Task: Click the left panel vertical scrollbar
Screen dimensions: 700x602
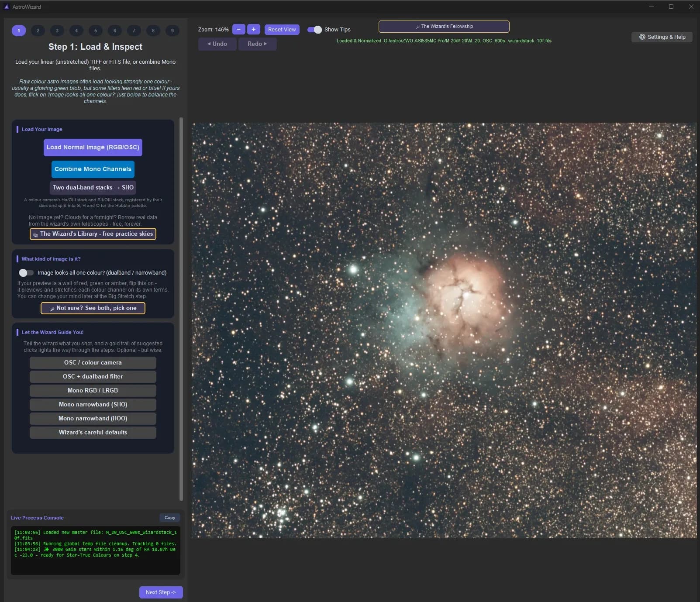Action: 181,309
